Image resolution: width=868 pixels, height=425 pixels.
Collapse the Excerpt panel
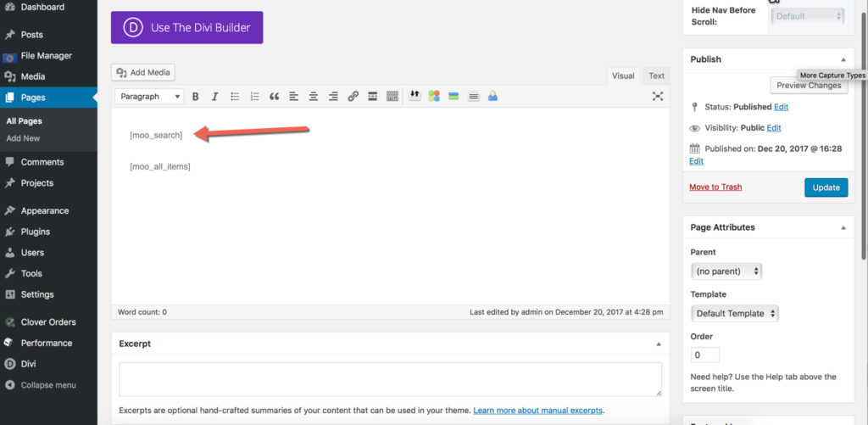[659, 344]
